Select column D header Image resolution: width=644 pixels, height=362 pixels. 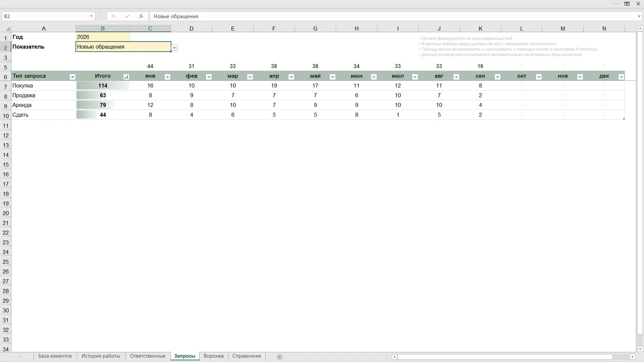click(x=192, y=29)
